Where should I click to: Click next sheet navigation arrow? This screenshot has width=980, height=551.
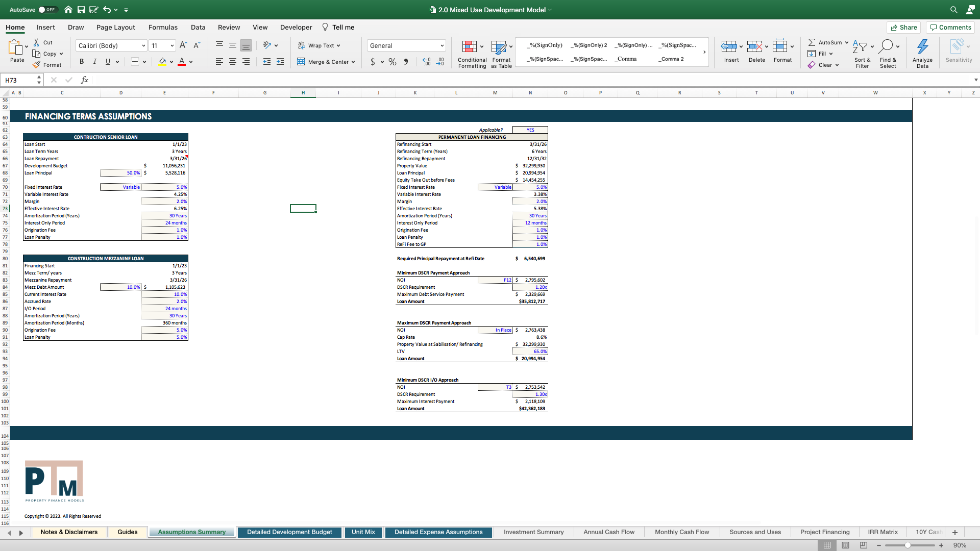(21, 533)
